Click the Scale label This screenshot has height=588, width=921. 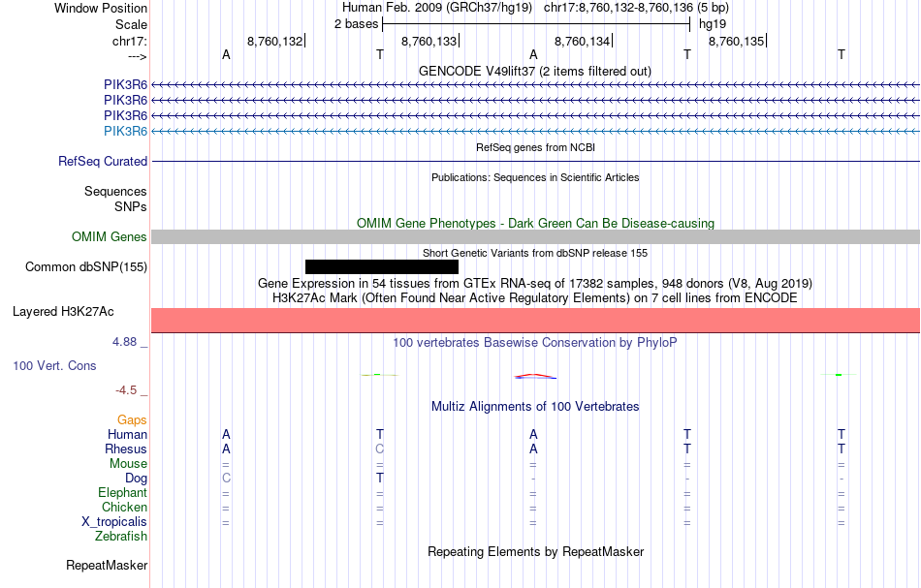[x=131, y=24]
